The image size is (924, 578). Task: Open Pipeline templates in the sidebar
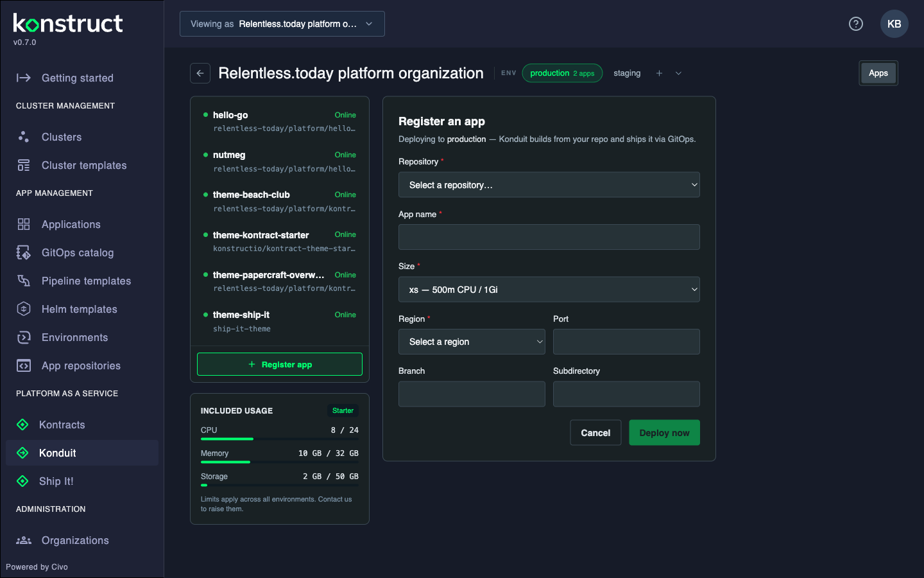tap(82, 281)
